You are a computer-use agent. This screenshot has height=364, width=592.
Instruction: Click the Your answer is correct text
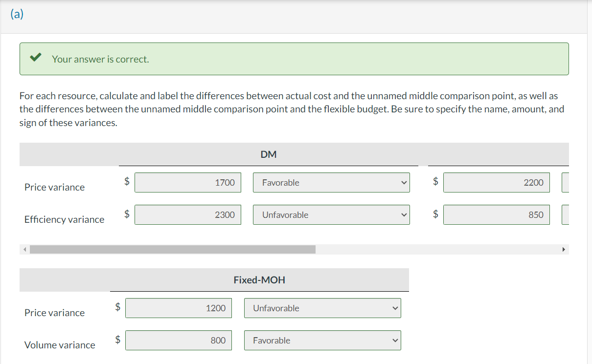pyautogui.click(x=99, y=59)
